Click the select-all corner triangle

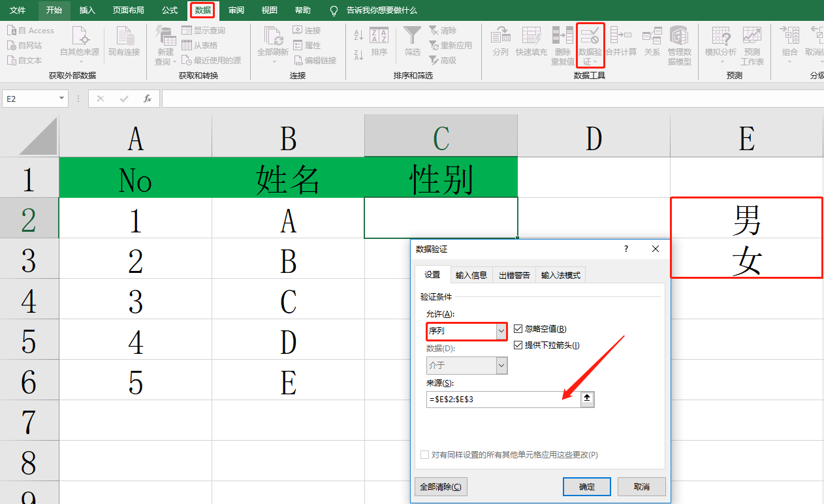click(x=38, y=136)
